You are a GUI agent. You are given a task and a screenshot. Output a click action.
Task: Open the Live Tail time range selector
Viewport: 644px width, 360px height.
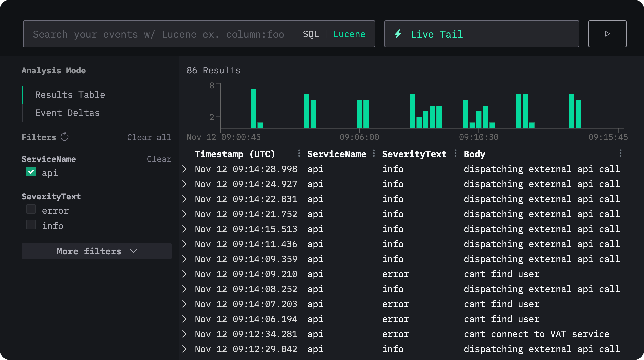pyautogui.click(x=481, y=34)
